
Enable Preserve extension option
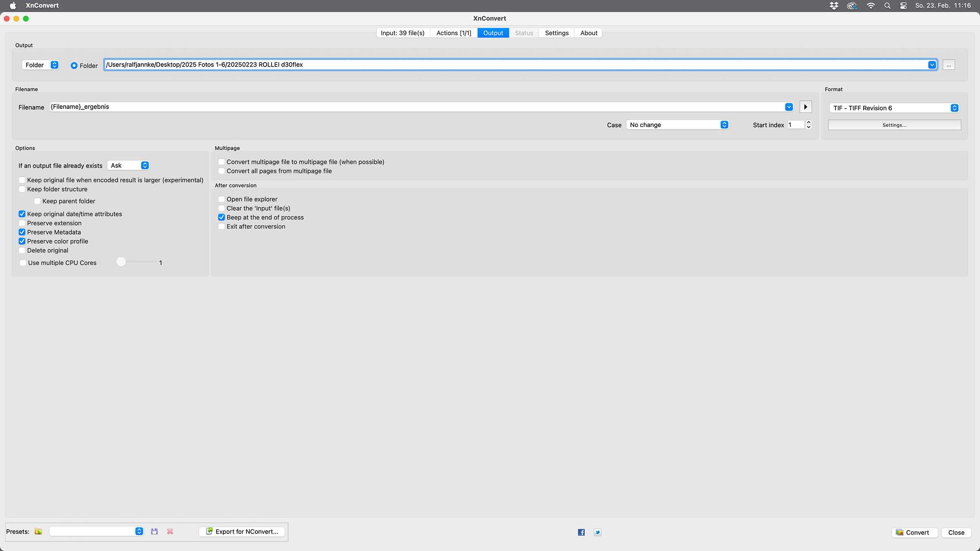[x=22, y=223]
